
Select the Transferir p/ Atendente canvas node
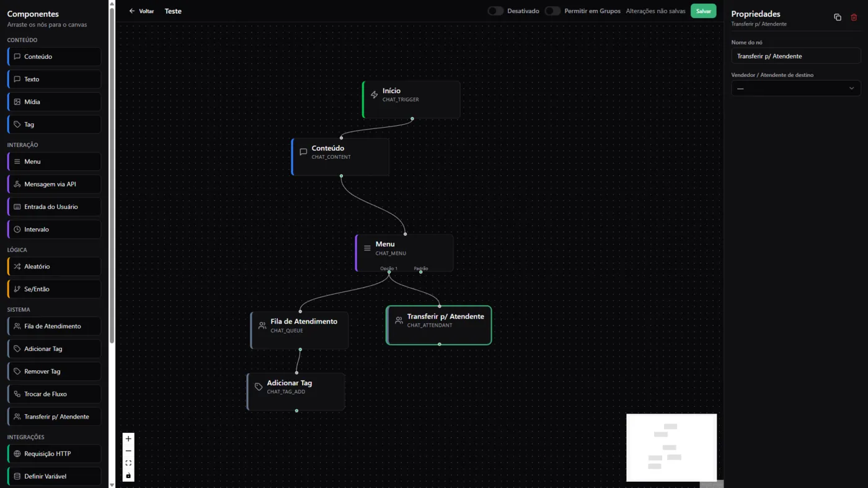click(439, 325)
